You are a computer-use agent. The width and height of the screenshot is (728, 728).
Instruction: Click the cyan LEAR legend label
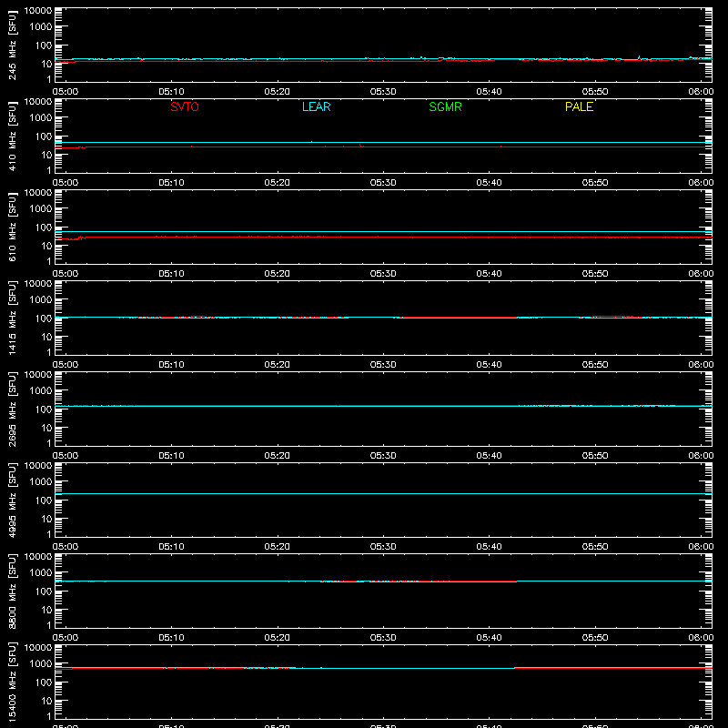pyautogui.click(x=316, y=106)
